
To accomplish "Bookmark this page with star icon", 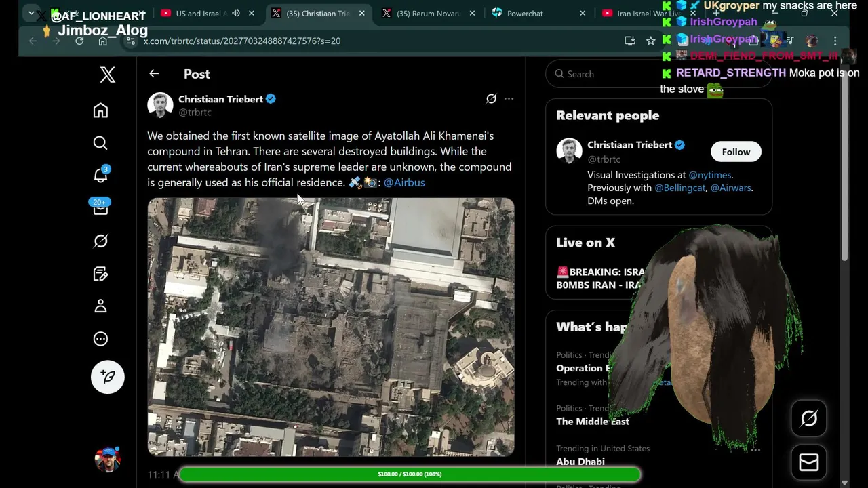I will tap(651, 41).
